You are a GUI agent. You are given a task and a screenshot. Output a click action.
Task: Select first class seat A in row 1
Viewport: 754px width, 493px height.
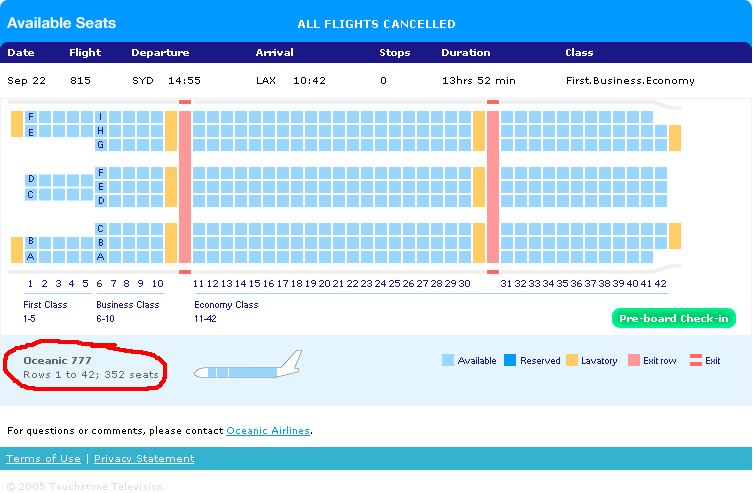31,257
